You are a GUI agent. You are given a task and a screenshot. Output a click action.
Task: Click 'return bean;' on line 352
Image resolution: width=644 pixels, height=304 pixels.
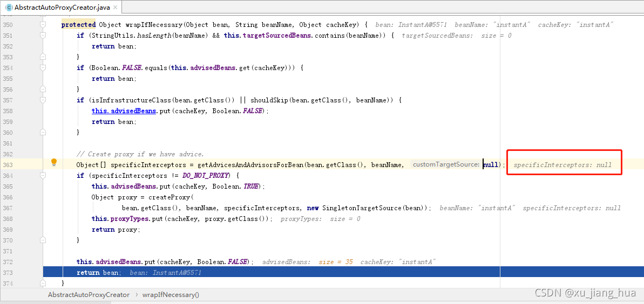tap(114, 46)
